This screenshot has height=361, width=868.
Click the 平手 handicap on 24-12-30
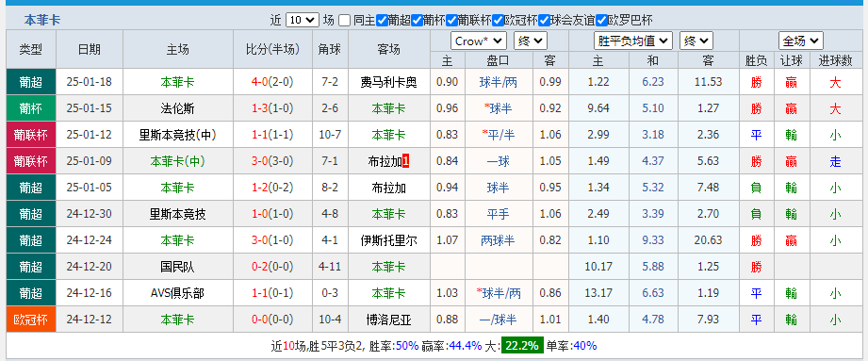pos(499,214)
